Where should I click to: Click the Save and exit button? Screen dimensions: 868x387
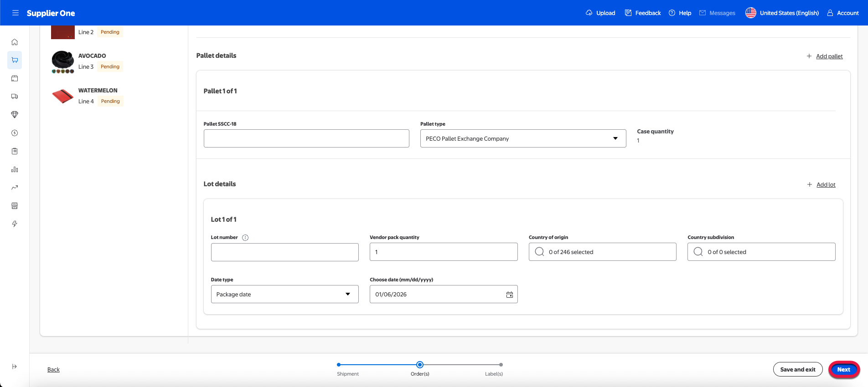tap(797, 369)
